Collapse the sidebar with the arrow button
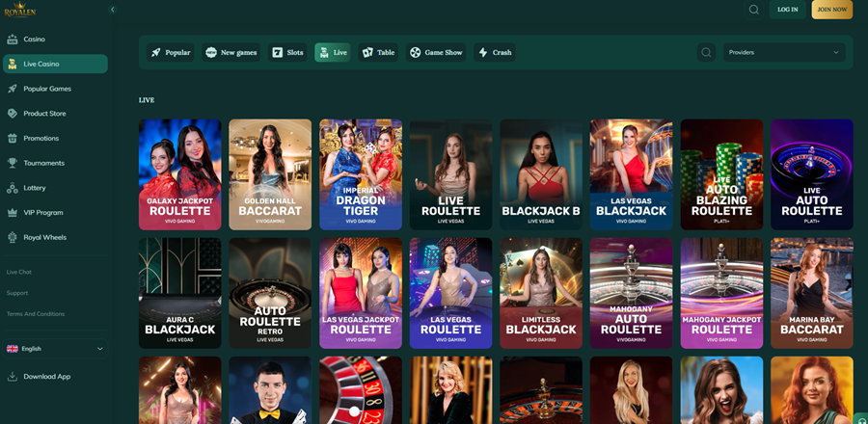This screenshot has height=424, width=868. point(113,10)
